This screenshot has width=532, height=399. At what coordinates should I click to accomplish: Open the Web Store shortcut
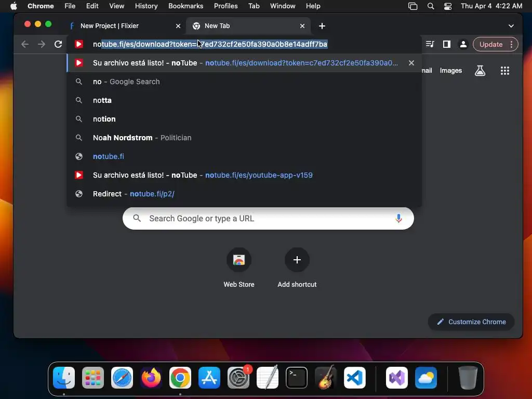[239, 268]
